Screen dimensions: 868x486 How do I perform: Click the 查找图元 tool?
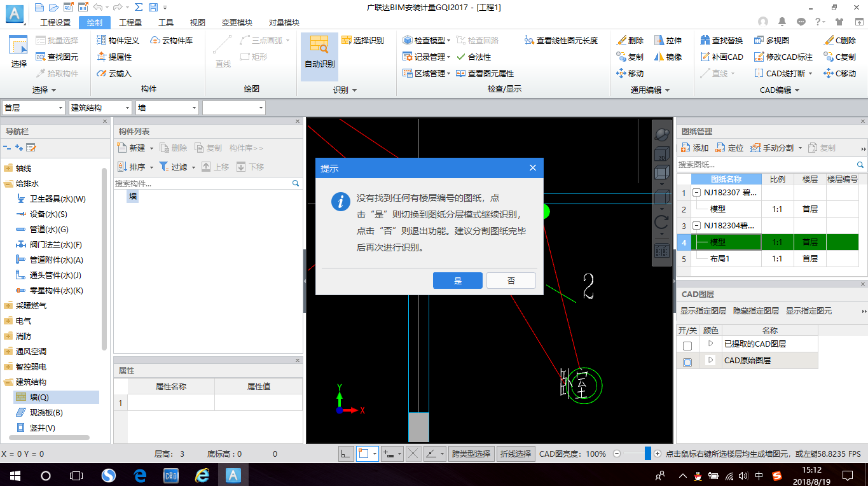[57, 57]
